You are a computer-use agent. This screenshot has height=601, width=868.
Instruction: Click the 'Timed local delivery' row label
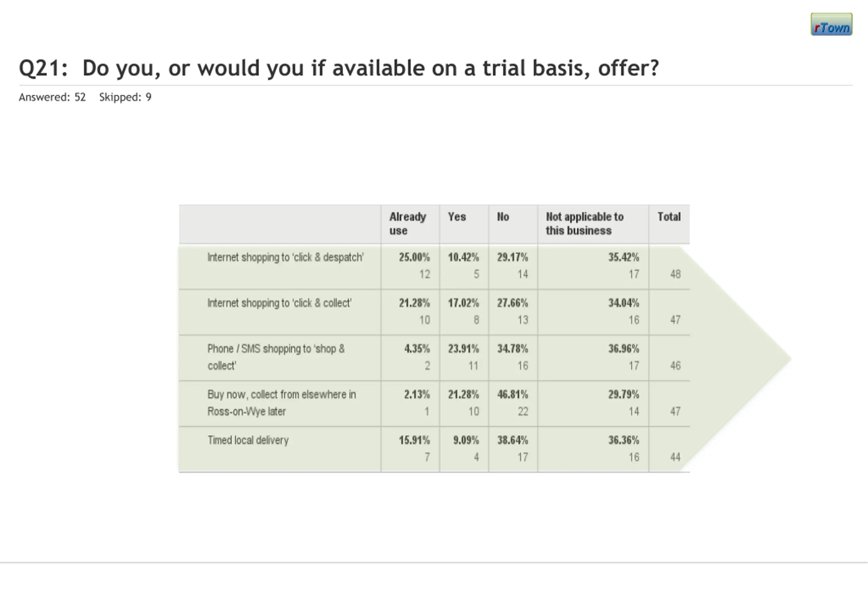tap(248, 440)
